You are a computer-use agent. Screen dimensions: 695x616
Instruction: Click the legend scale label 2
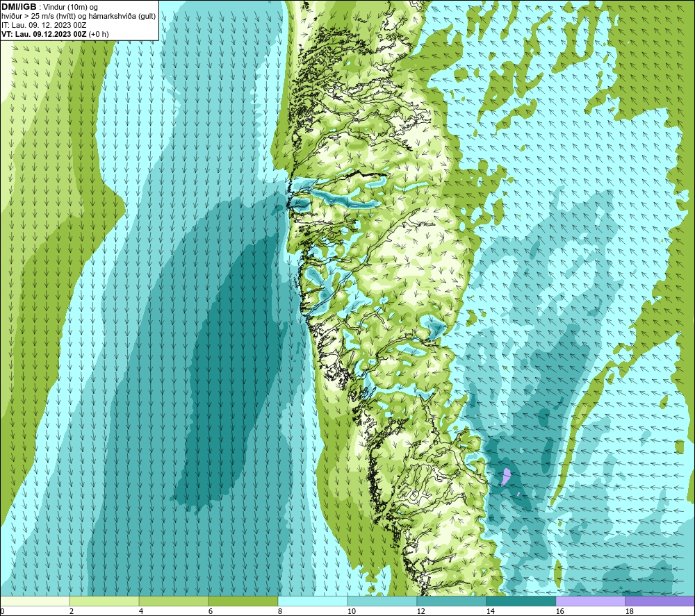[x=72, y=612]
